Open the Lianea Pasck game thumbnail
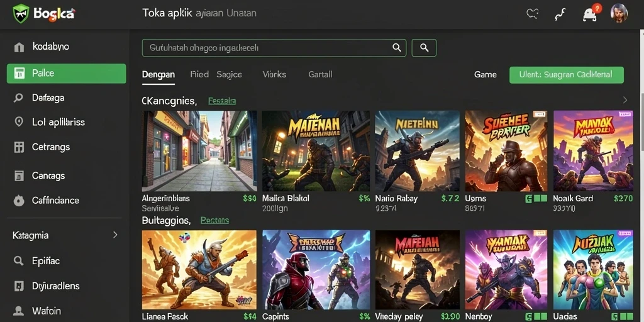Screen dimensions: 644x322 199,269
